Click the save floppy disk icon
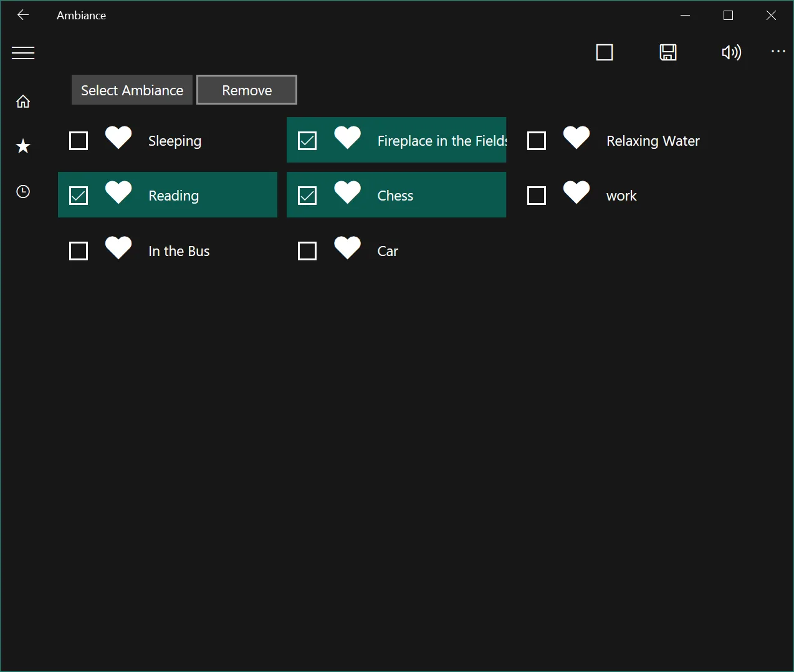This screenshot has width=794, height=672. 668,52
